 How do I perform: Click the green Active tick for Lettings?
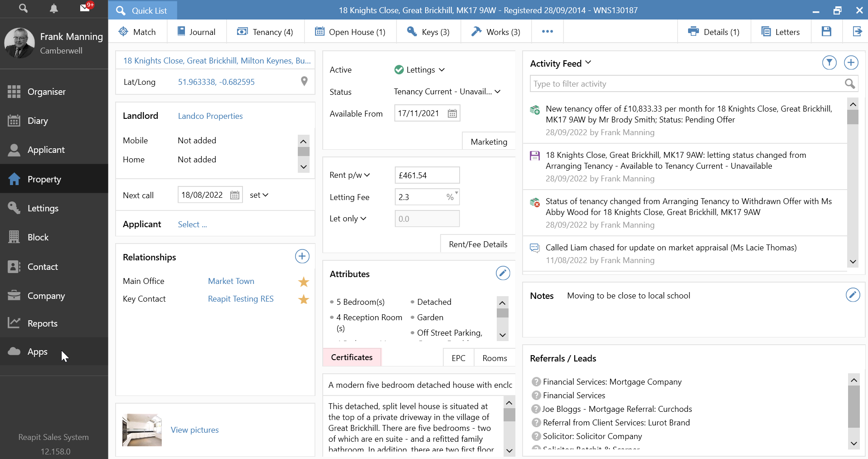[x=399, y=69]
